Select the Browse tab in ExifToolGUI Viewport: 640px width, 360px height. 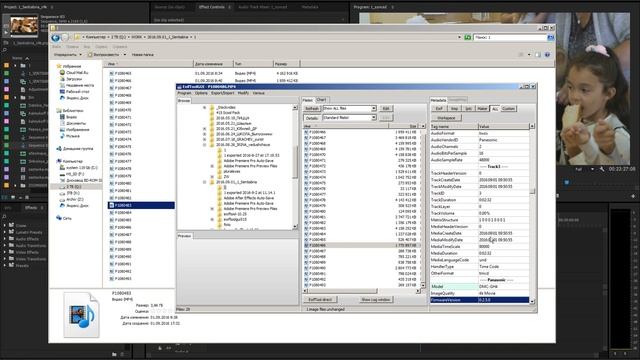[184, 100]
